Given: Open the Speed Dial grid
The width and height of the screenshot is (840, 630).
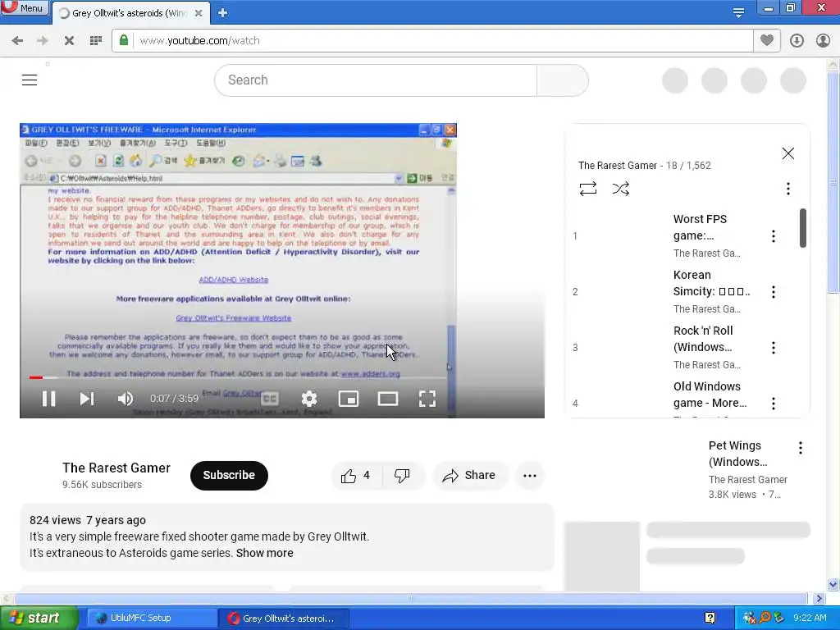Looking at the screenshot, I should (x=96, y=41).
